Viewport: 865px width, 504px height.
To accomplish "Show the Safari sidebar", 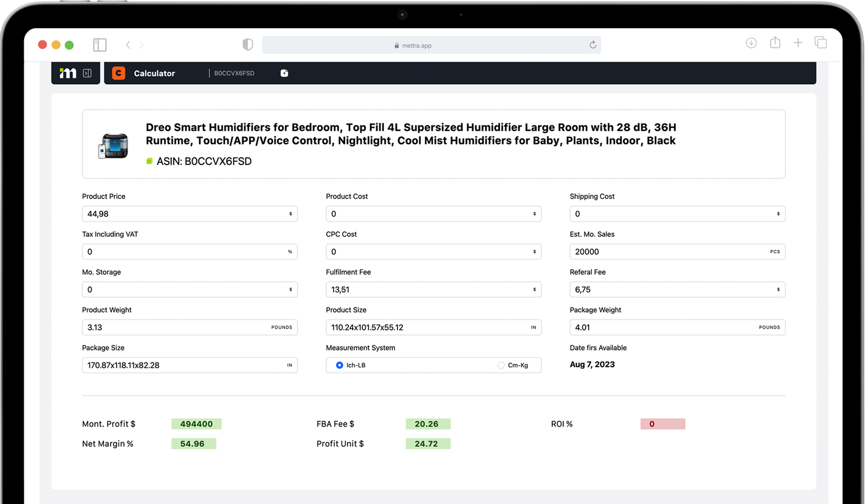I will pos(100,45).
